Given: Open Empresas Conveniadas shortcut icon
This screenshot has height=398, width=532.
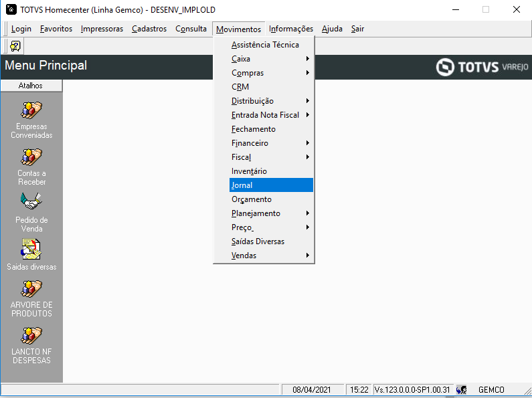Looking at the screenshot, I should coord(31,110).
